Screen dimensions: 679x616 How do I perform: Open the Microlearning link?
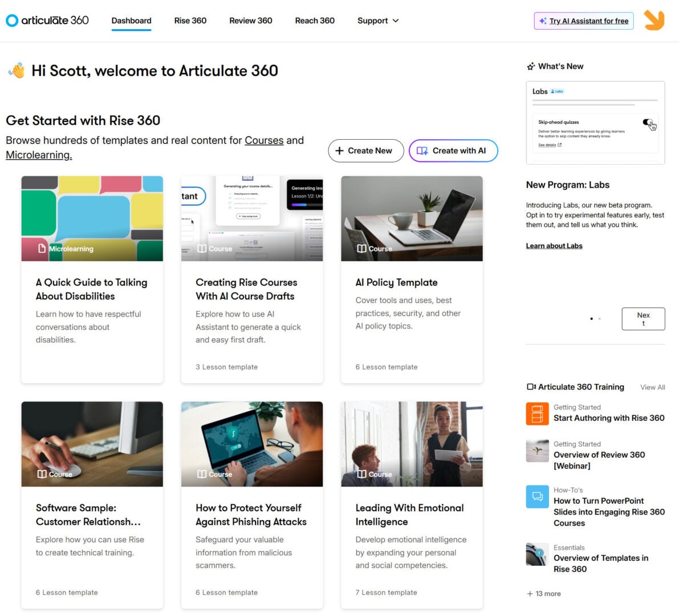tap(39, 155)
